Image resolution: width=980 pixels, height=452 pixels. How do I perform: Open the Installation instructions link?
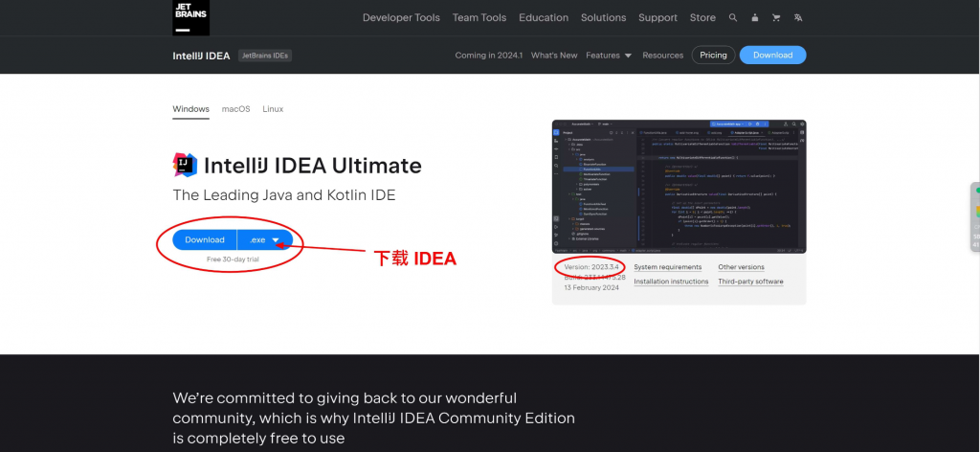[671, 282]
